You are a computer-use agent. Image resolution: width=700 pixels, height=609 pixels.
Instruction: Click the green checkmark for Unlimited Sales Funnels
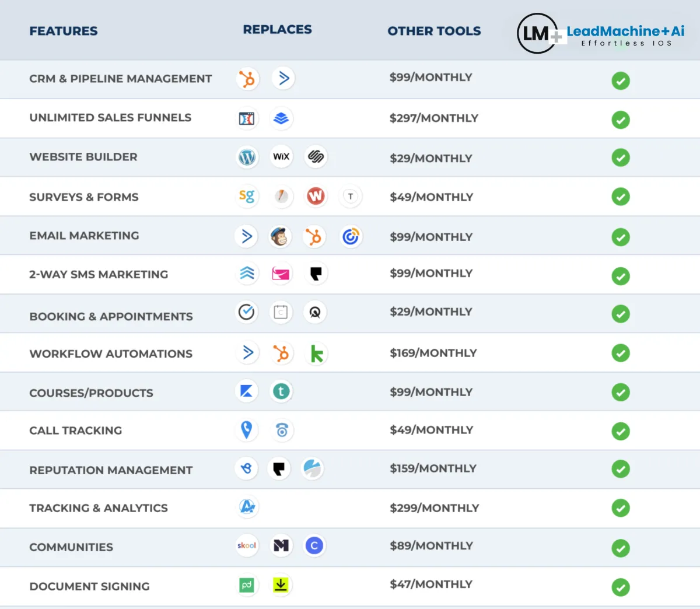click(x=621, y=120)
